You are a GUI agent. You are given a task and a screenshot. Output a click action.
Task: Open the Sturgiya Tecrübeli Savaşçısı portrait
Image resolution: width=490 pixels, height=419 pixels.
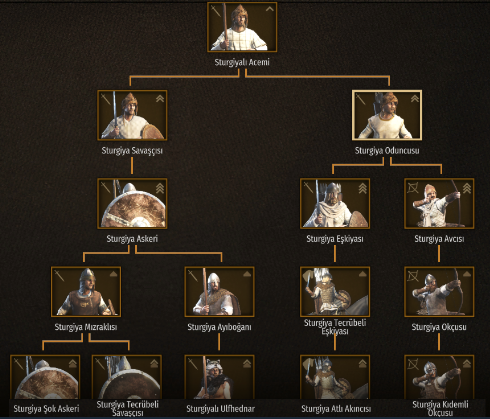pos(127,377)
